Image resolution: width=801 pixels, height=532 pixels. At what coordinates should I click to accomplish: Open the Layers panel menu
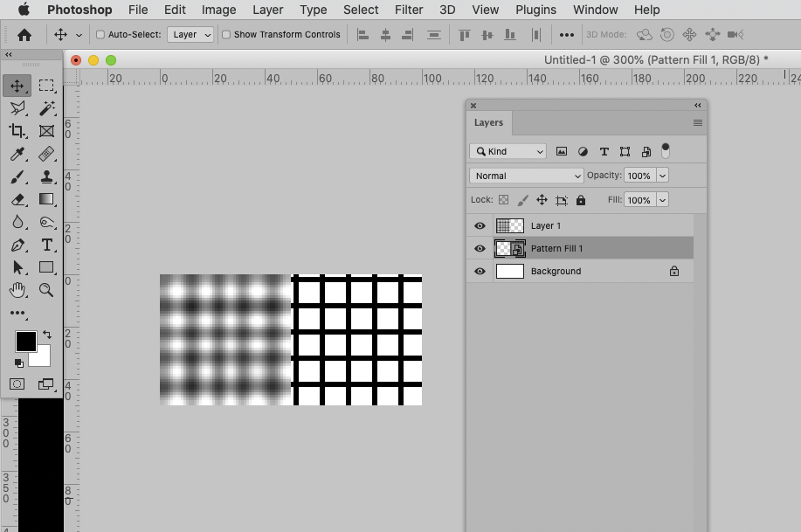point(696,122)
